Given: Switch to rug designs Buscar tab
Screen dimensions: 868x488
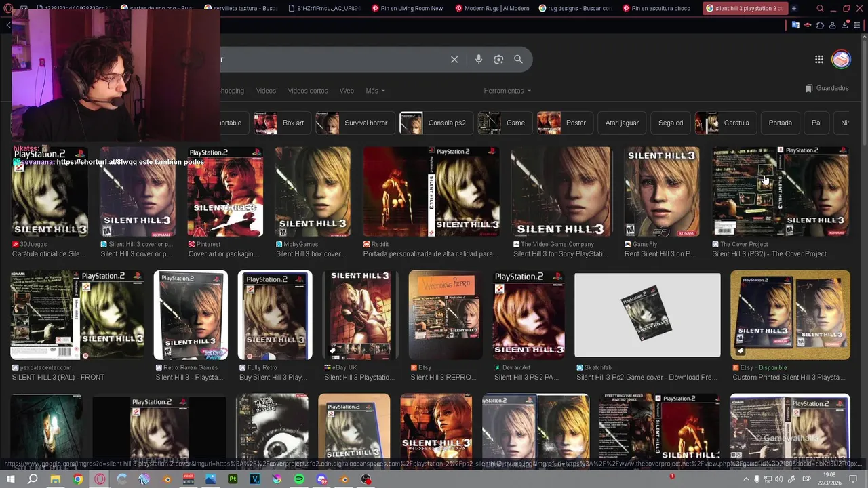Looking at the screenshot, I should coord(575,9).
